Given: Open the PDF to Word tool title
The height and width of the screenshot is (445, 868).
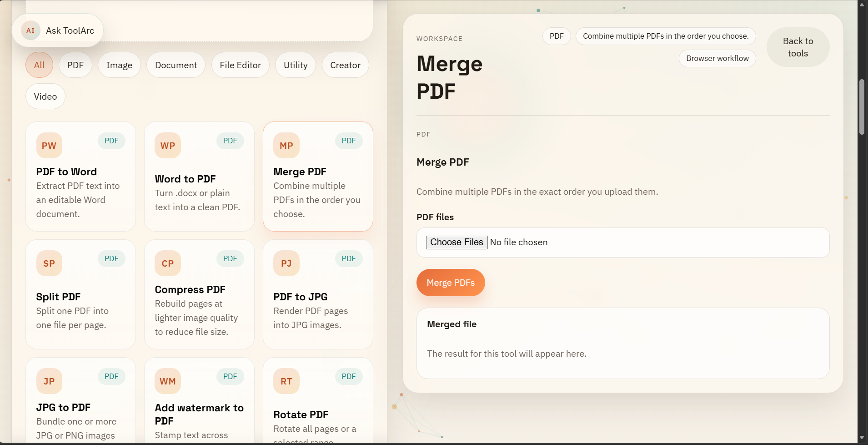Looking at the screenshot, I should (66, 172).
